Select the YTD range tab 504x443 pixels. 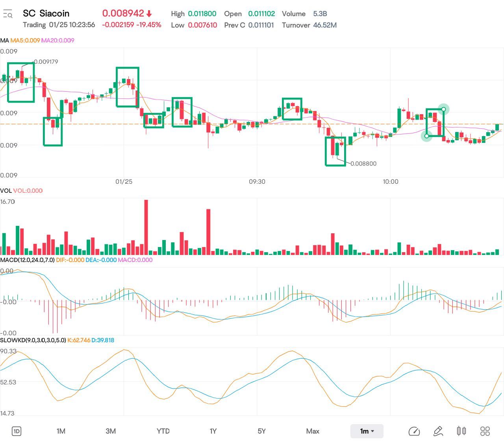pyautogui.click(x=163, y=431)
